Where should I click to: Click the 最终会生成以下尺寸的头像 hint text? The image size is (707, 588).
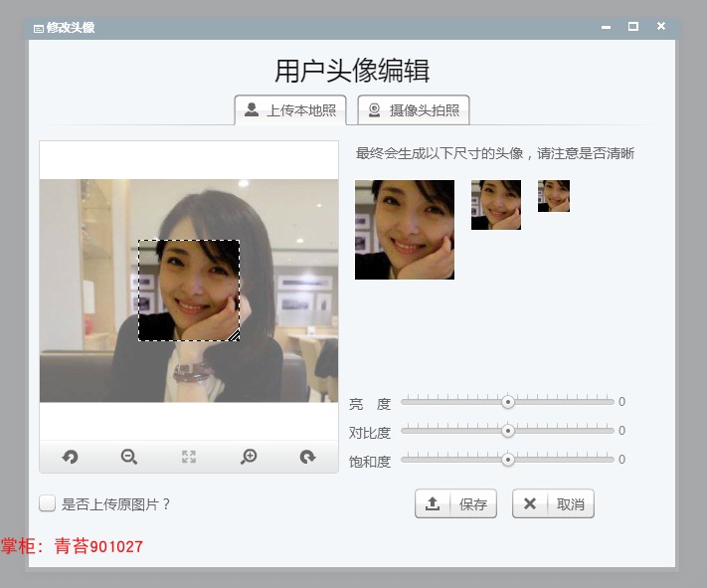tap(494, 153)
